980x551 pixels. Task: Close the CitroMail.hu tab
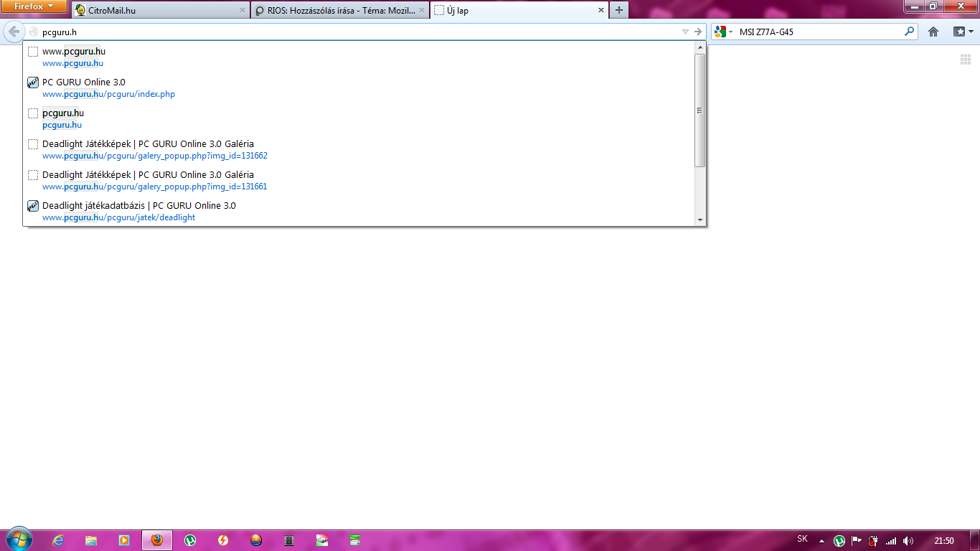point(242,11)
